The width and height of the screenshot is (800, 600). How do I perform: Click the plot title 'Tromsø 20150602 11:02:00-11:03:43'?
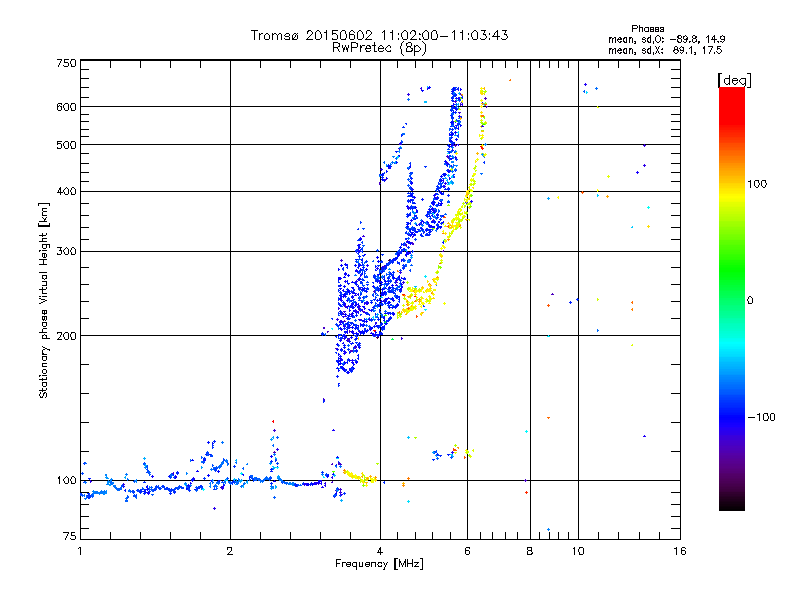coord(379,35)
